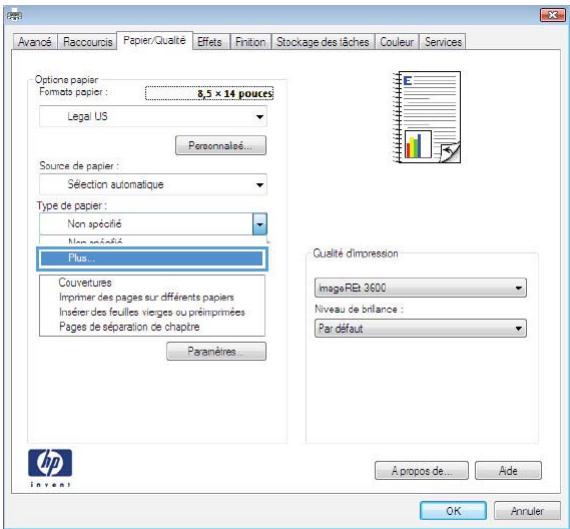Viewport: 570px width, 529px height.
Task: Select Pages de séparation de chapitre
Action: (x=129, y=327)
